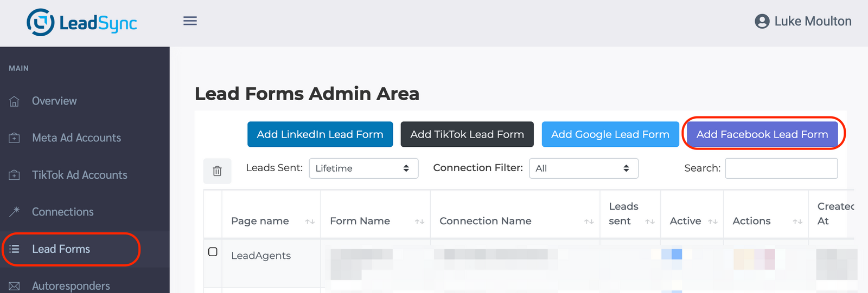
Task: Click the Autoresponders envelope icon
Action: pyautogui.click(x=15, y=286)
